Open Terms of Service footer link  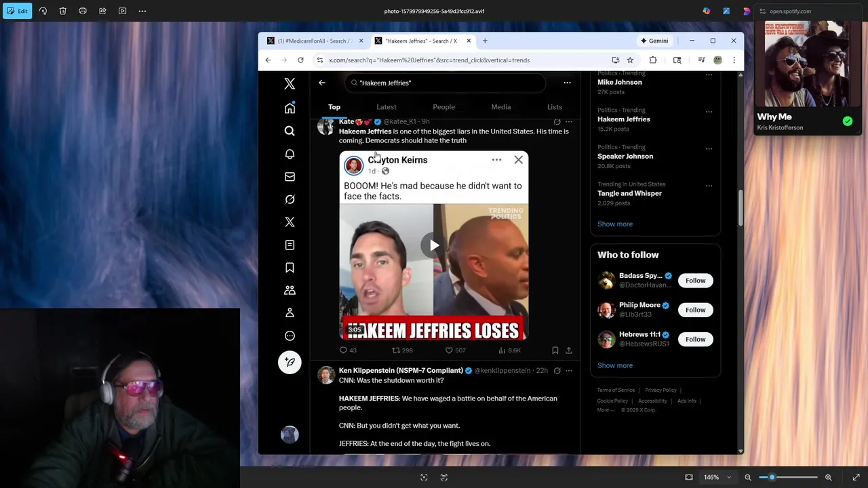(x=616, y=390)
